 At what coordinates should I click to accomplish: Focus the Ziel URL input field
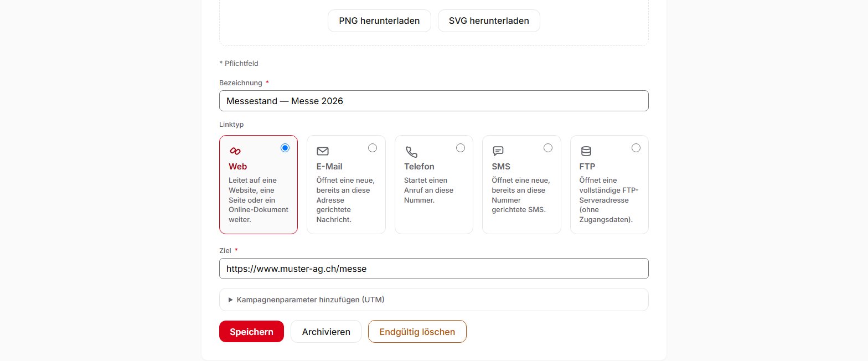pos(434,269)
